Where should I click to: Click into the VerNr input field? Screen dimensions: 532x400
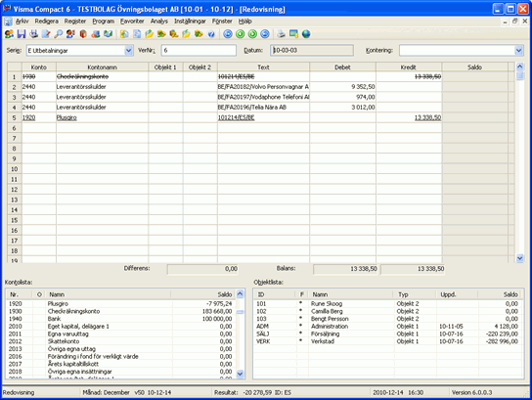[x=199, y=50]
